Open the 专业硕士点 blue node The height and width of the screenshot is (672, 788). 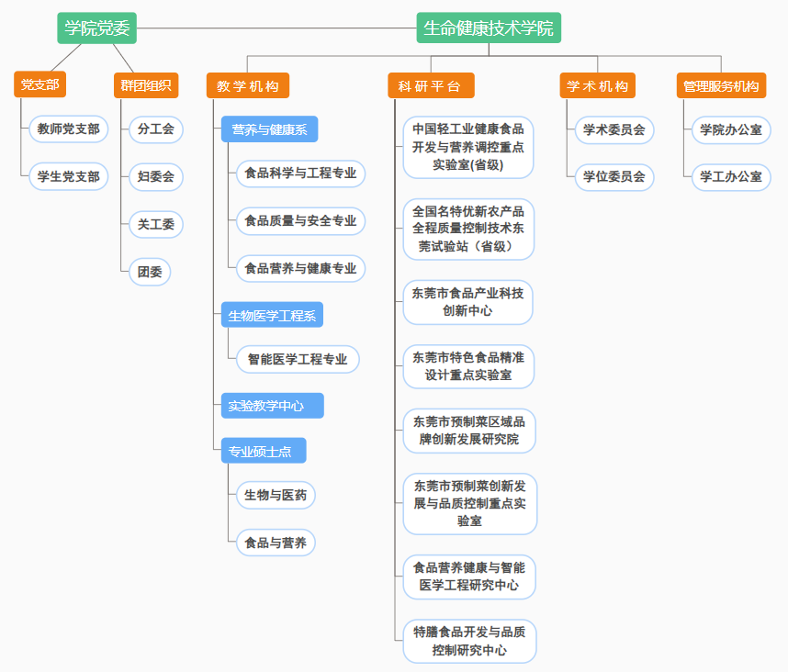pyautogui.click(x=263, y=451)
